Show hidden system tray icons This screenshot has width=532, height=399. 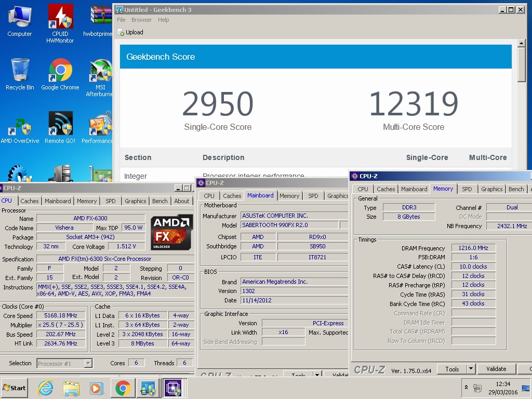[x=466, y=387]
